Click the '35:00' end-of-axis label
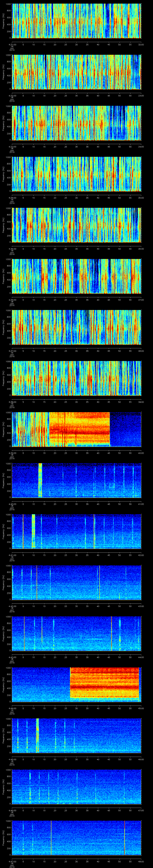153x868 pixels. [x=141, y=197]
